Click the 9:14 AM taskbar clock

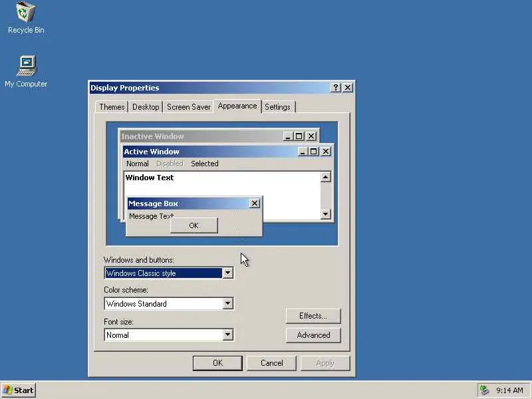point(509,390)
